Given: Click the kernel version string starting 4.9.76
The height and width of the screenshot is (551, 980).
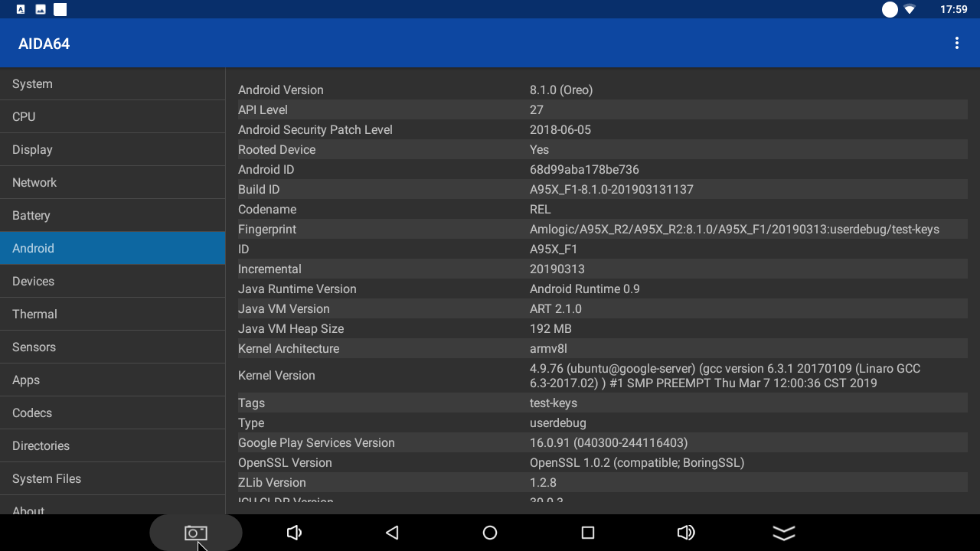Looking at the screenshot, I should point(725,376).
